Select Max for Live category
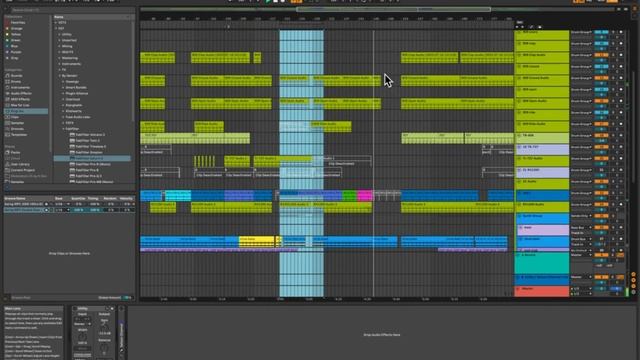Screen dimensions: 640x360 [20, 105]
